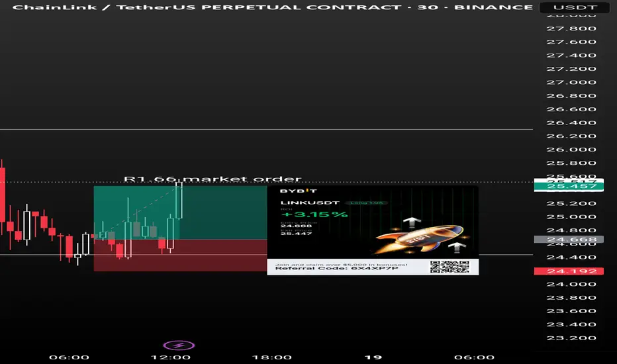This screenshot has height=364, width=617.
Task: Click the 23.200 price axis label
Action: point(571,338)
